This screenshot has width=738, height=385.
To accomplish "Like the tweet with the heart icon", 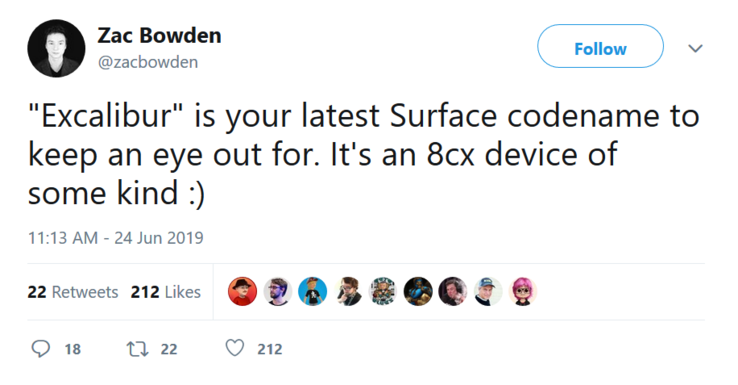I will click(235, 348).
